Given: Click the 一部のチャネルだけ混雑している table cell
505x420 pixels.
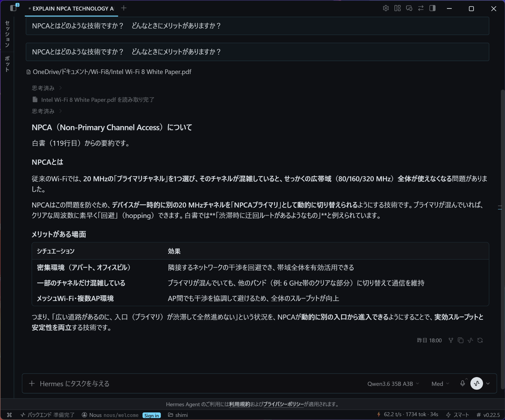Looking at the screenshot, I should click(x=81, y=283).
